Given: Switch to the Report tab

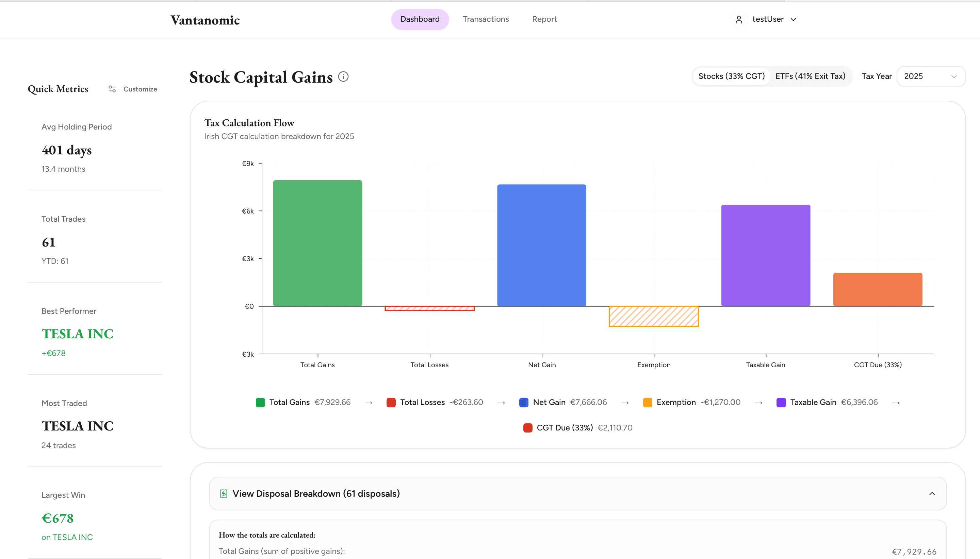Looking at the screenshot, I should click(544, 19).
